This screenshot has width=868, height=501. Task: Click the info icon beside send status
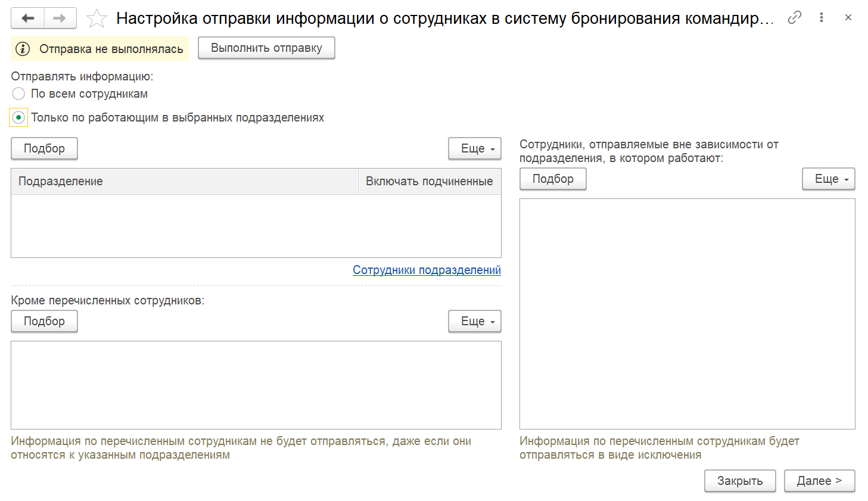23,49
